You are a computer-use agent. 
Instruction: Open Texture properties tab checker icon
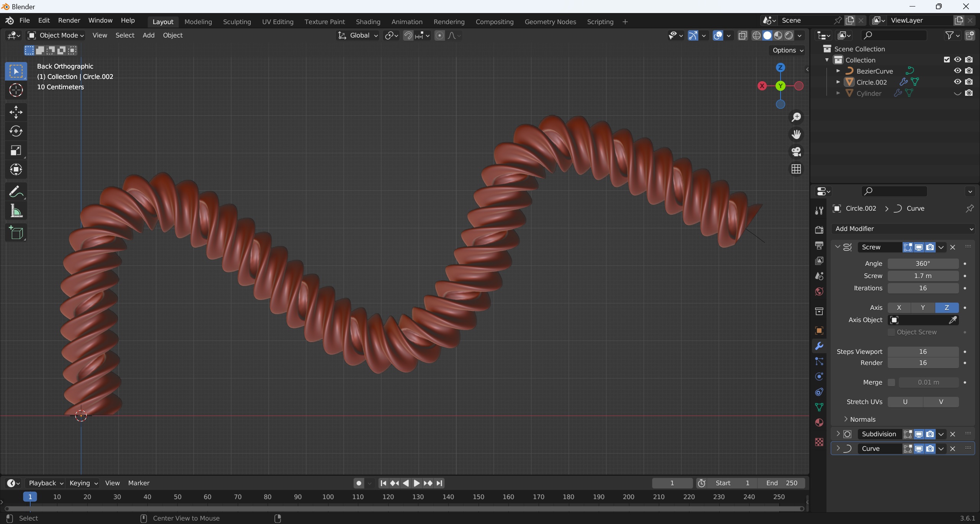pyautogui.click(x=819, y=442)
